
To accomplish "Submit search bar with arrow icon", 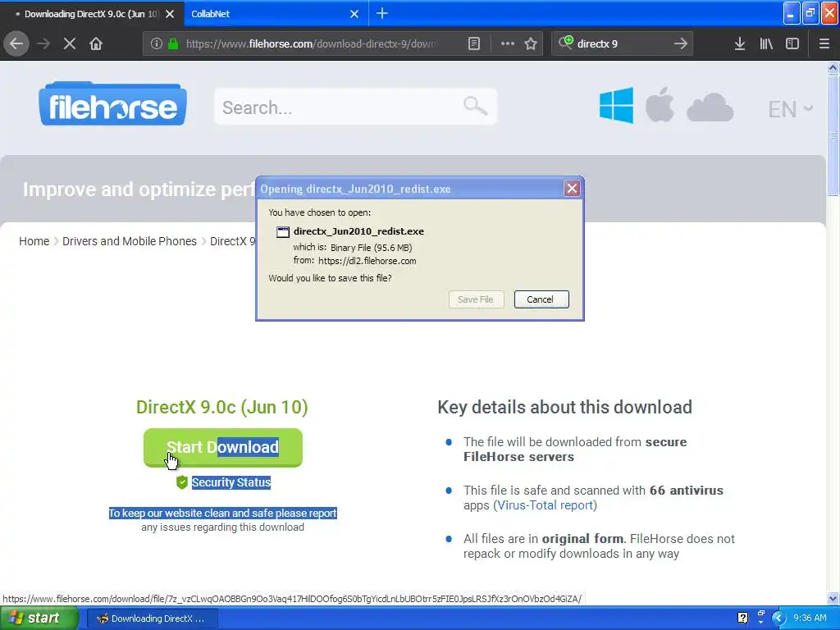I will tap(680, 43).
